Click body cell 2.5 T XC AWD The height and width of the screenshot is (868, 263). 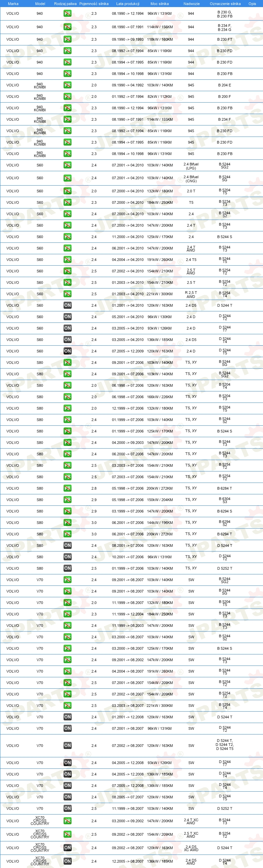click(191, 835)
